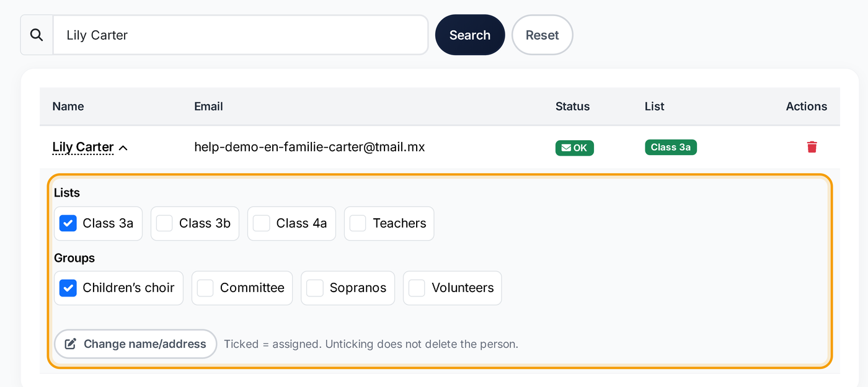Screen dimensions: 868x387
Task: Click the Search button
Action: tap(470, 35)
